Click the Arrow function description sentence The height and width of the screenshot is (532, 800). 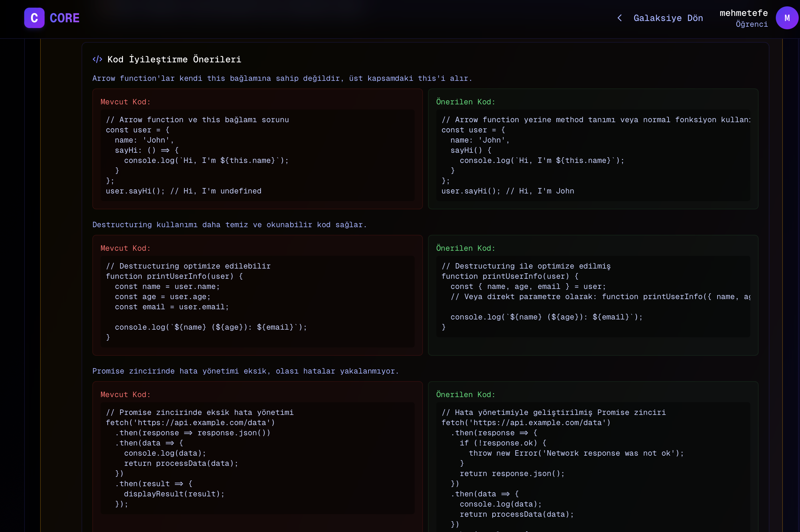282,78
